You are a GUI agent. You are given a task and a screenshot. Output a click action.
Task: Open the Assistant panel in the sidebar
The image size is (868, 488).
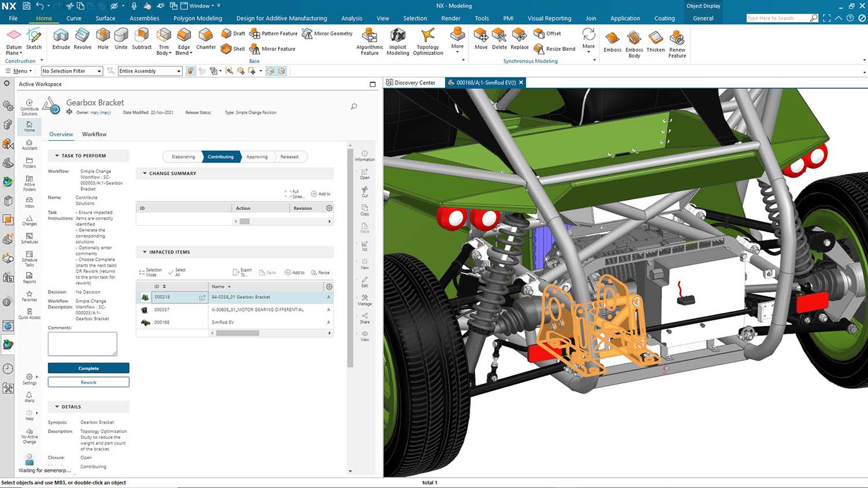click(29, 143)
